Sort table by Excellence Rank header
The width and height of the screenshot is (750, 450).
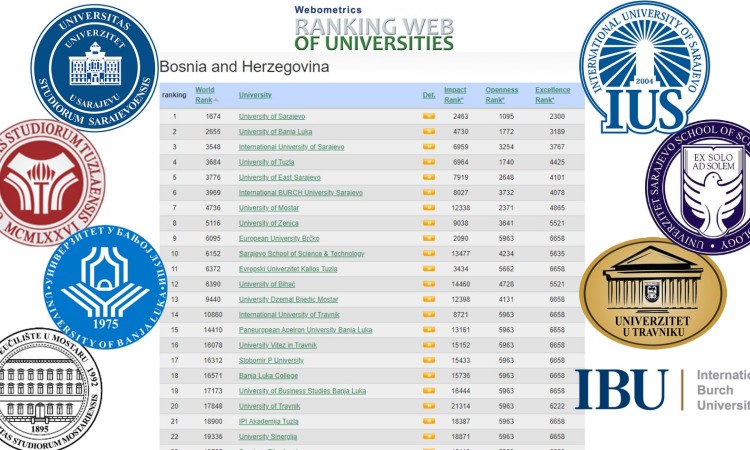point(552,95)
